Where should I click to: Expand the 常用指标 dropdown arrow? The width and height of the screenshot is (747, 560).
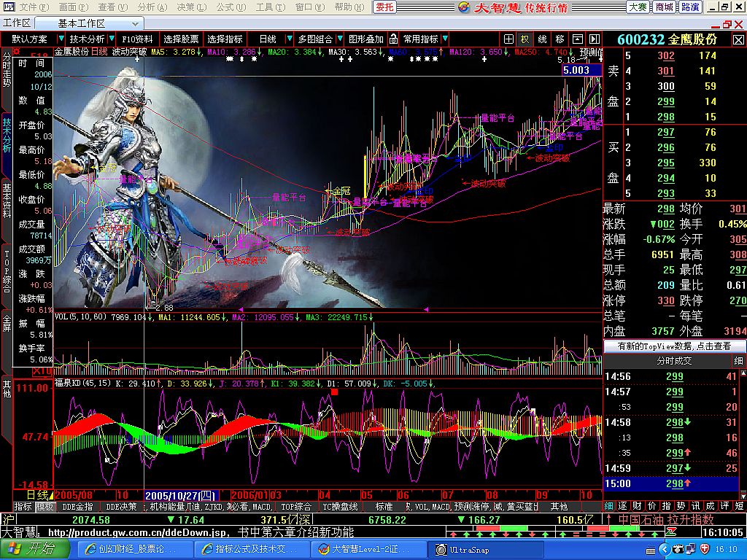(445, 39)
